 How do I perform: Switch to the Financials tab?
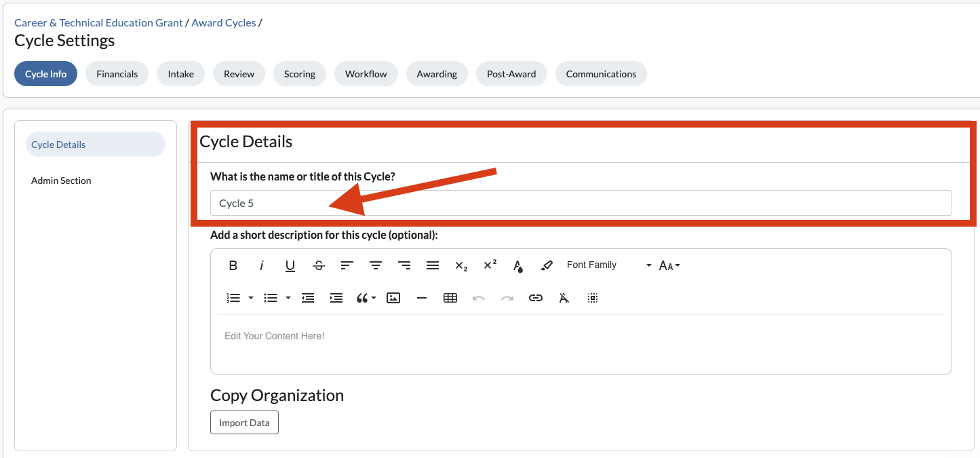[117, 74]
